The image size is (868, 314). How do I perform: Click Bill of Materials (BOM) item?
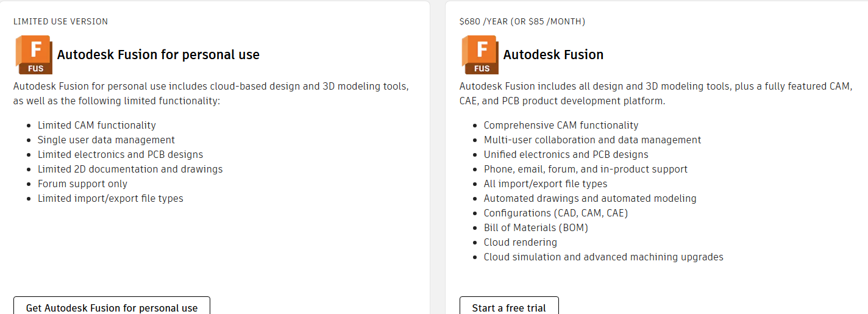tap(536, 227)
